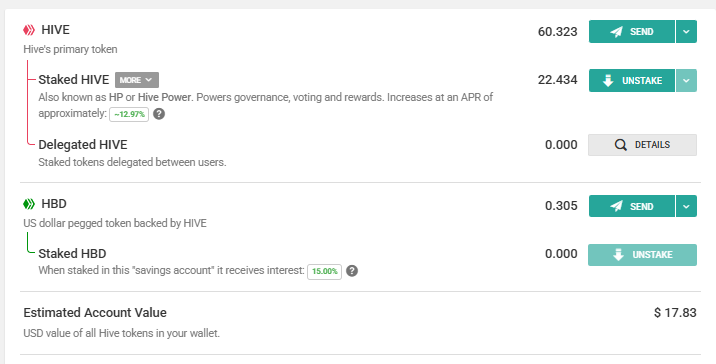
Task: Click the help icon beside ~12.97% APR
Action: click(159, 114)
